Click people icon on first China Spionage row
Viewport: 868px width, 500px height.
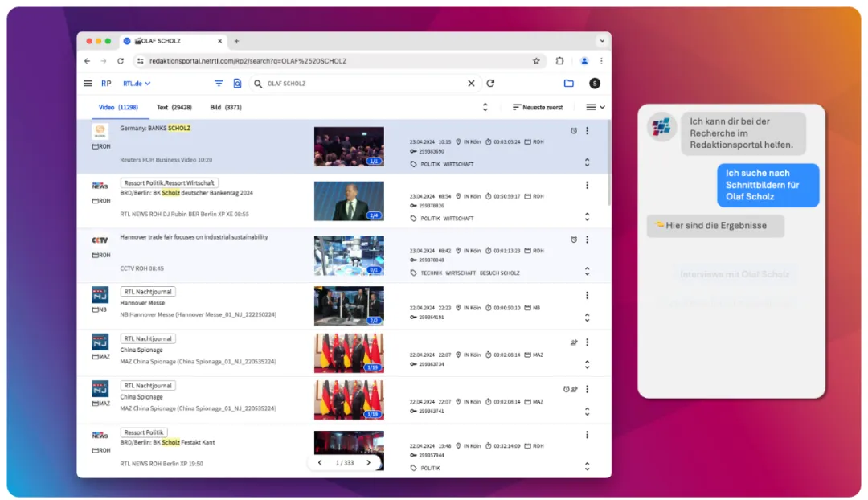coord(574,342)
